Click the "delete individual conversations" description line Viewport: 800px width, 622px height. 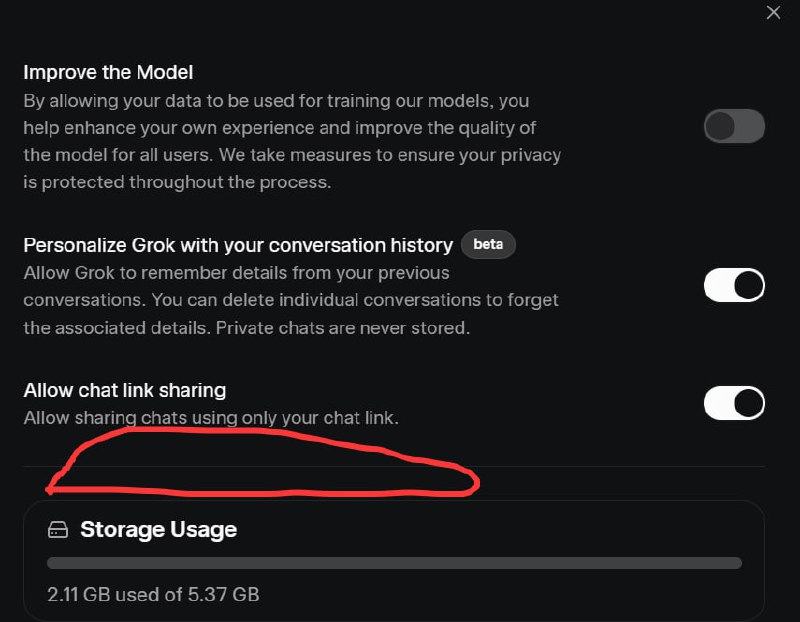coord(290,300)
